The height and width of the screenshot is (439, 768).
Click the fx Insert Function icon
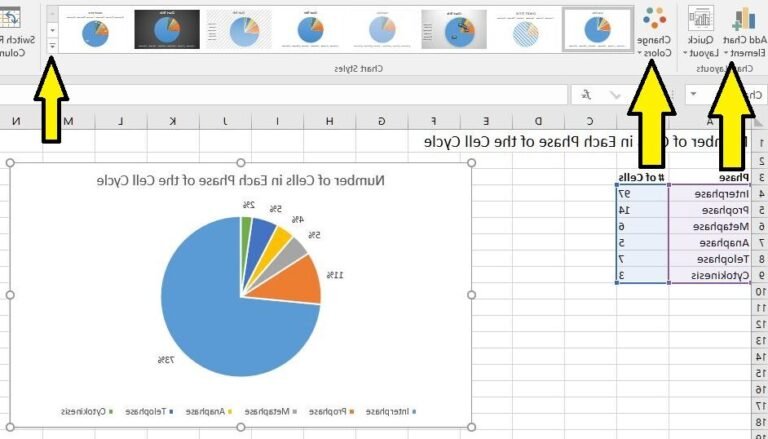point(586,95)
